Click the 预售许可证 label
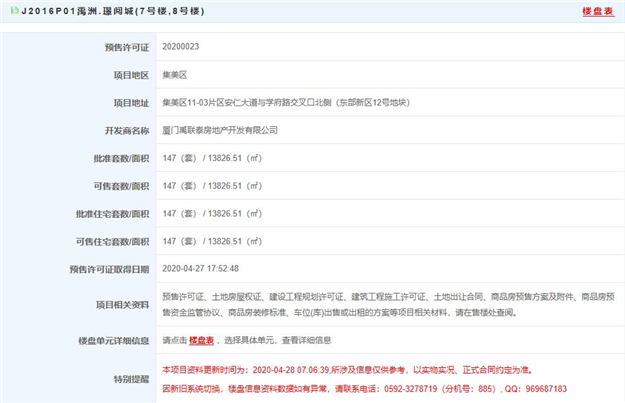This screenshot has width=625, height=403. (127, 47)
